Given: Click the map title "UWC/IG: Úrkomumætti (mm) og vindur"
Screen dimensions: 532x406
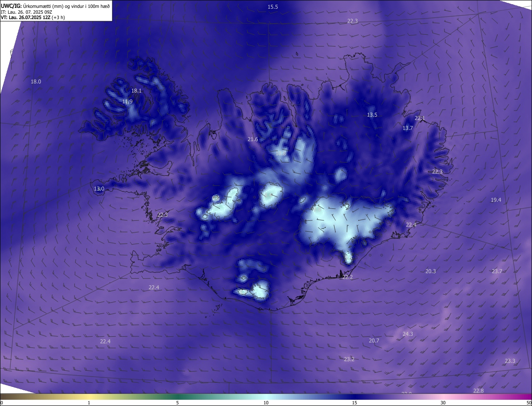Looking at the screenshot, I should click(x=55, y=6).
